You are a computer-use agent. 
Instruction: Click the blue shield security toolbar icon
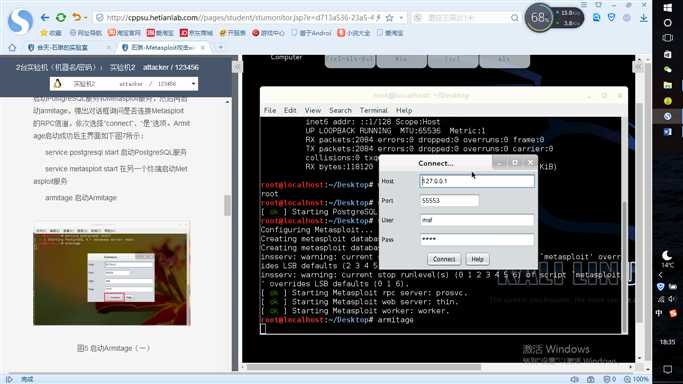click(x=612, y=17)
